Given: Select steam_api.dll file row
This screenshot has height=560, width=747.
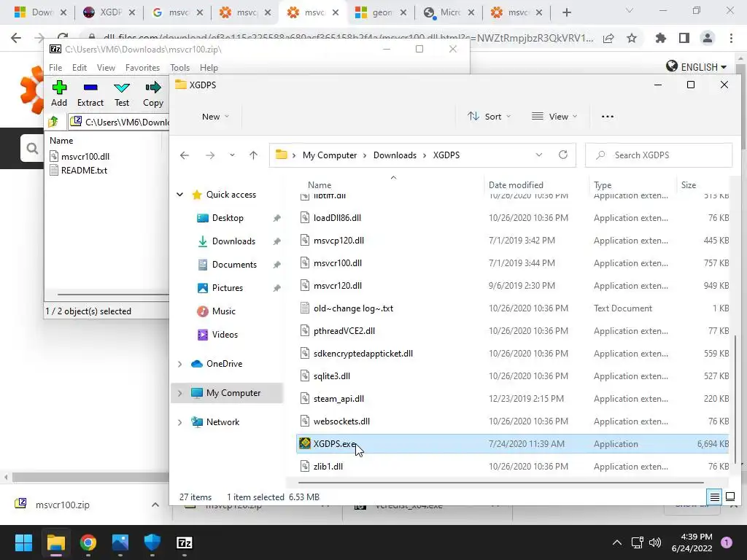Looking at the screenshot, I should pos(512,399).
